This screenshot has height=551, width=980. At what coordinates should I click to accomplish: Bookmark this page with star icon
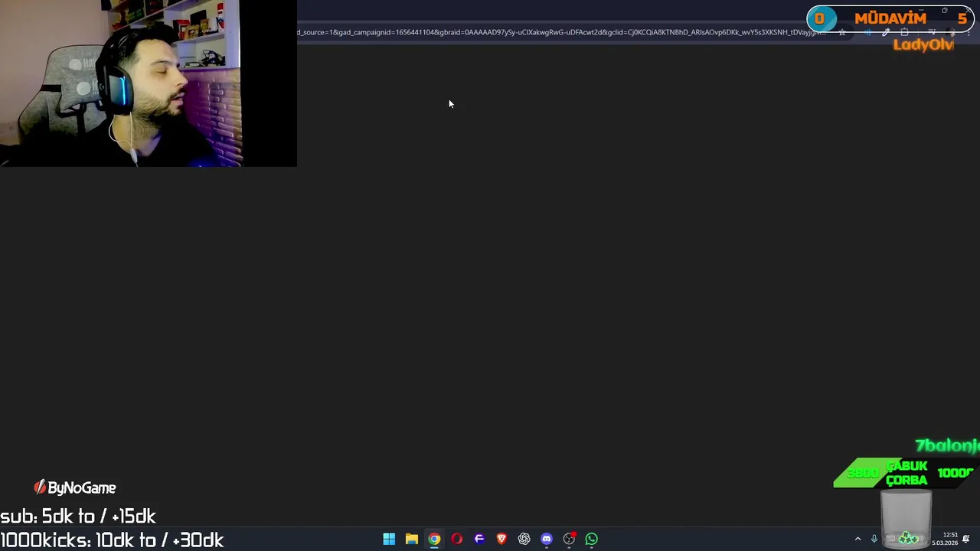click(x=842, y=32)
